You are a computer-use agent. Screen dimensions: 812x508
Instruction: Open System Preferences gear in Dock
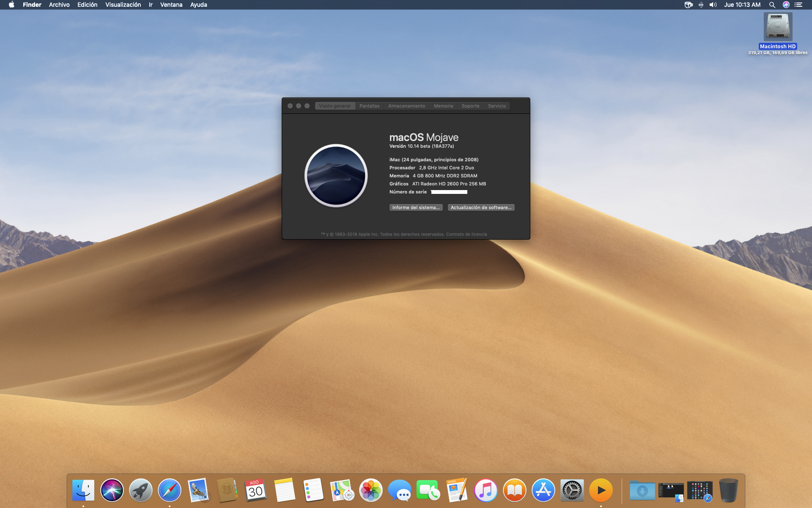[572, 490]
